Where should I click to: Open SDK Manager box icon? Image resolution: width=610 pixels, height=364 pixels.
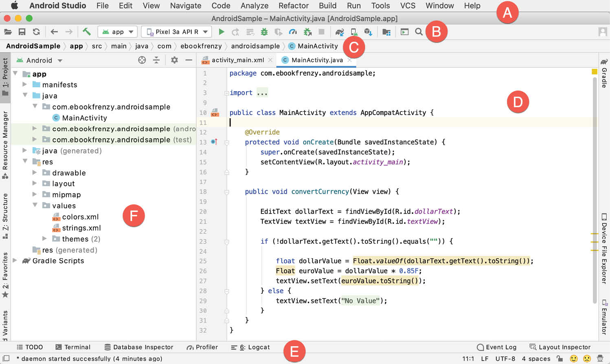tap(368, 32)
